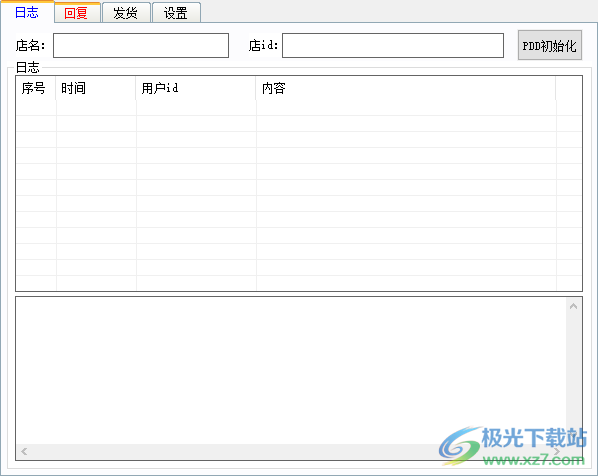Sort by the 时间 column header

click(x=96, y=88)
